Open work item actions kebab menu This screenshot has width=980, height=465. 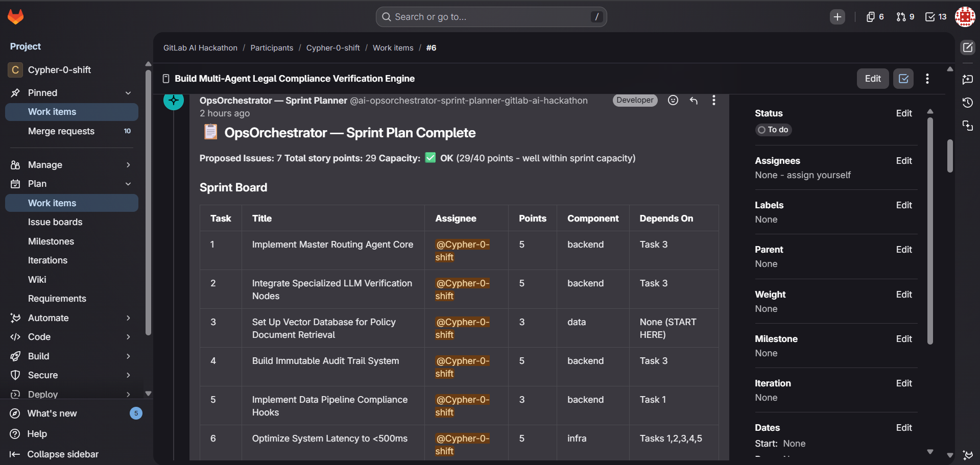pyautogui.click(x=927, y=79)
